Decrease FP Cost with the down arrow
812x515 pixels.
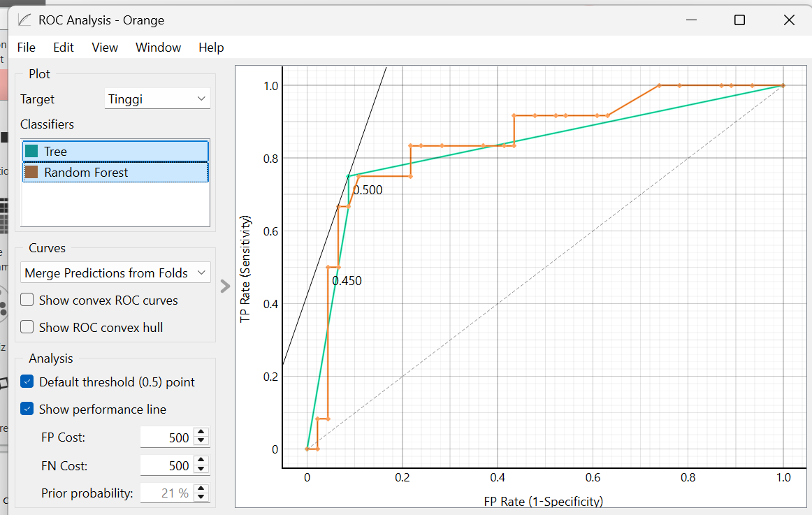click(x=201, y=442)
